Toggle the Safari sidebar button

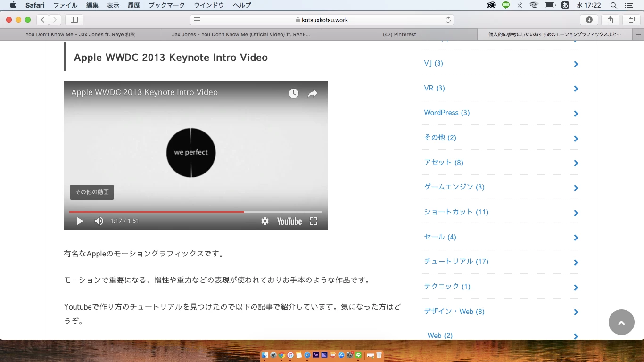(x=74, y=20)
